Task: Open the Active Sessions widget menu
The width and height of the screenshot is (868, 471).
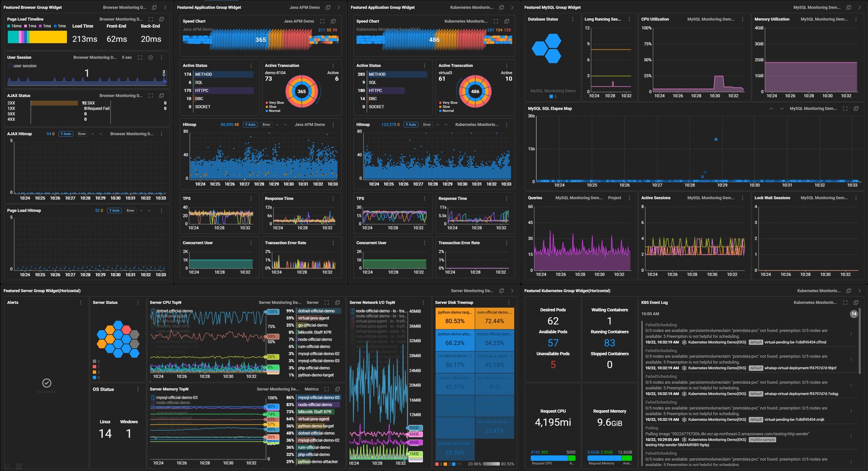Action: point(742,198)
